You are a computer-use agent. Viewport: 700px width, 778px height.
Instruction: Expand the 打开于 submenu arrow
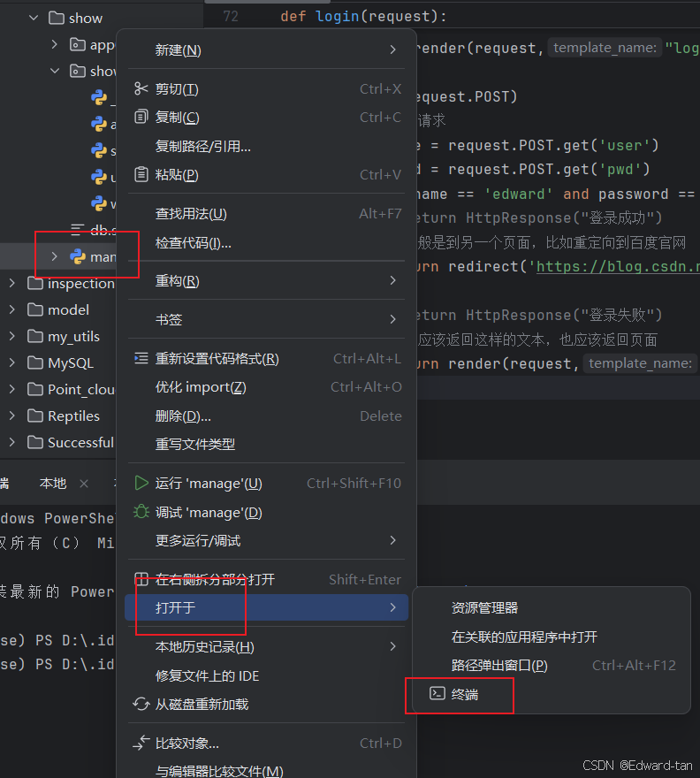393,607
